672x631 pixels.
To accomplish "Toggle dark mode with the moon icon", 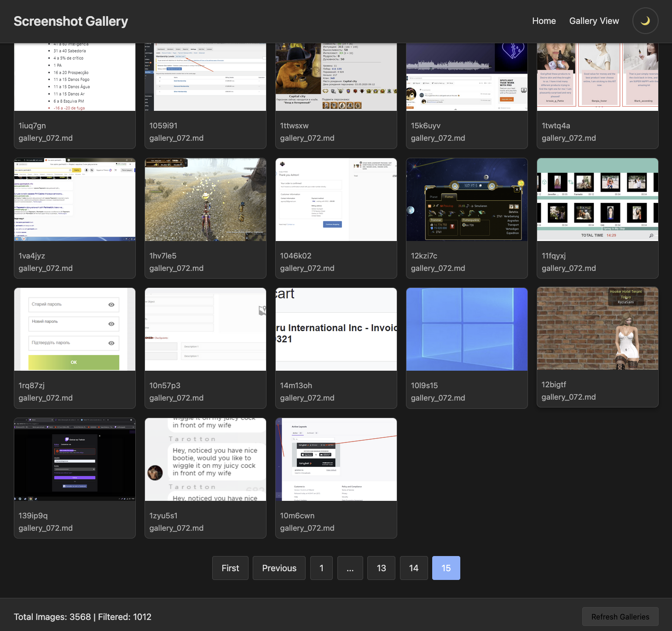I will (645, 21).
